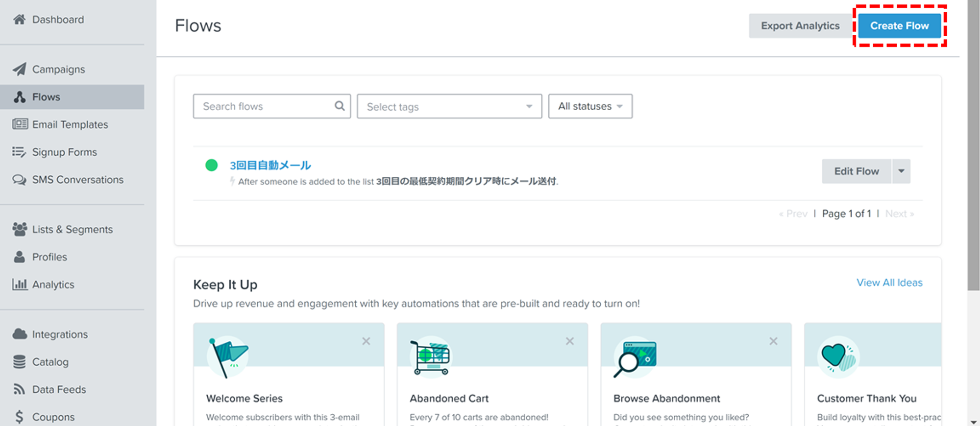The image size is (980, 426).
Task: Click the Flows page heading
Action: tap(198, 25)
